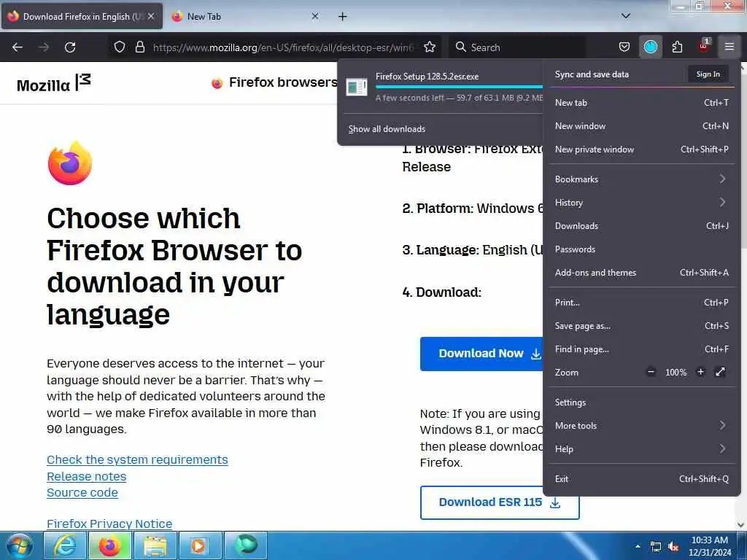The height and width of the screenshot is (560, 747).
Task: Exit Firefox from the menu
Action: point(642,478)
